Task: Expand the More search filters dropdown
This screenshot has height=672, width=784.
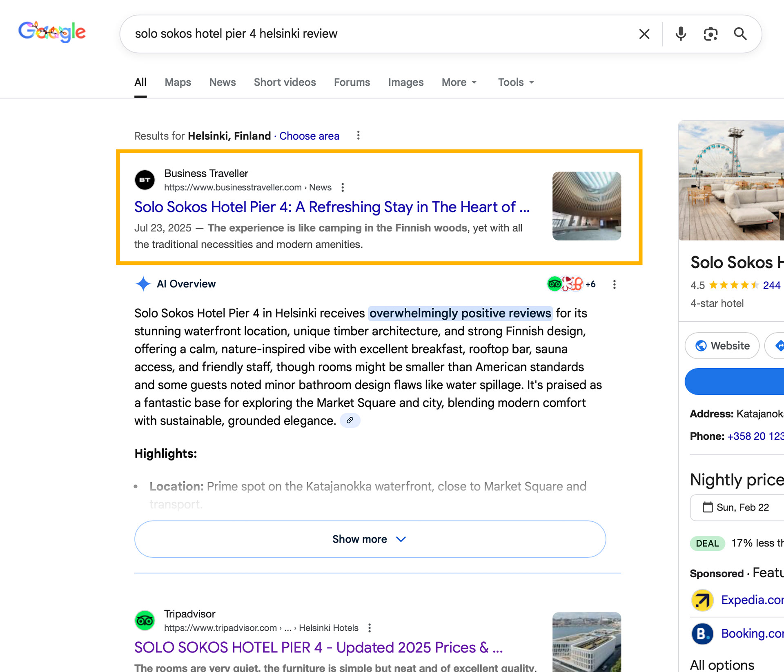Action: pos(459,82)
